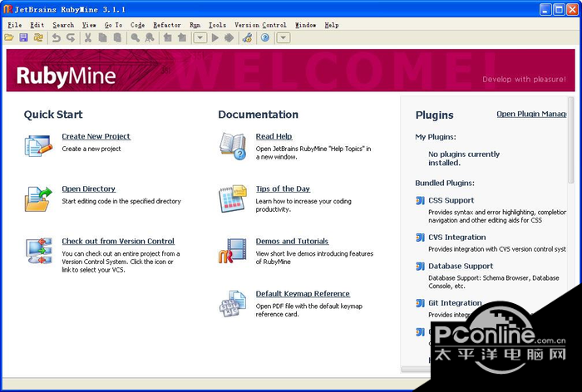Click the Open Directory link
582x392 pixels.
(89, 189)
